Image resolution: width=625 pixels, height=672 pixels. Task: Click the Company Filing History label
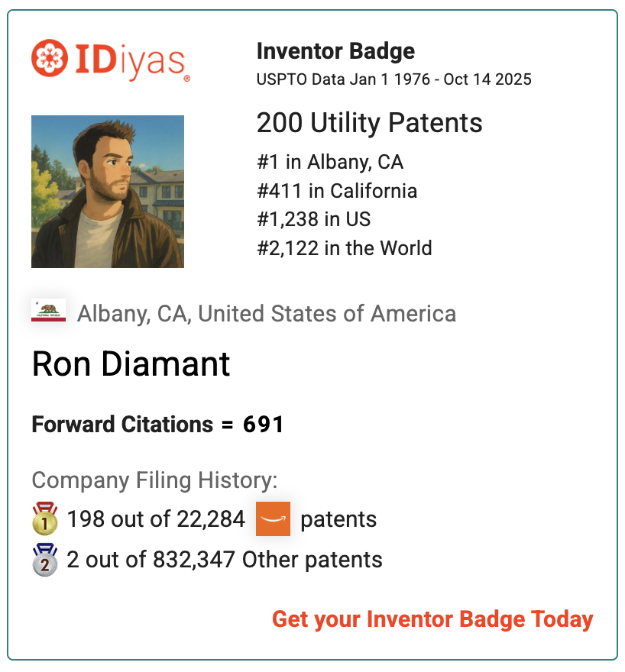pos(154,480)
